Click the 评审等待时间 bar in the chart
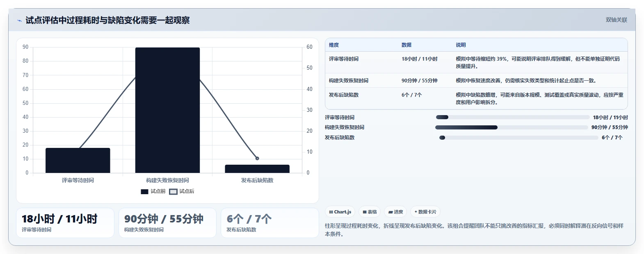 pyautogui.click(x=78, y=160)
